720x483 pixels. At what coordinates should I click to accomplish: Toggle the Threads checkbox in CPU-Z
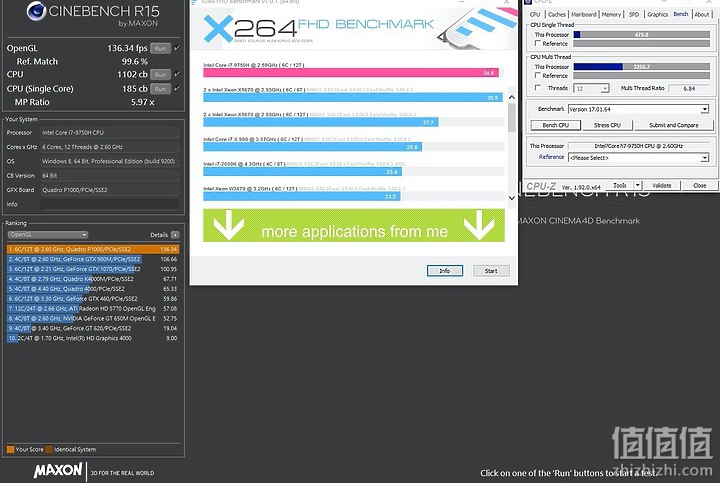(537, 88)
